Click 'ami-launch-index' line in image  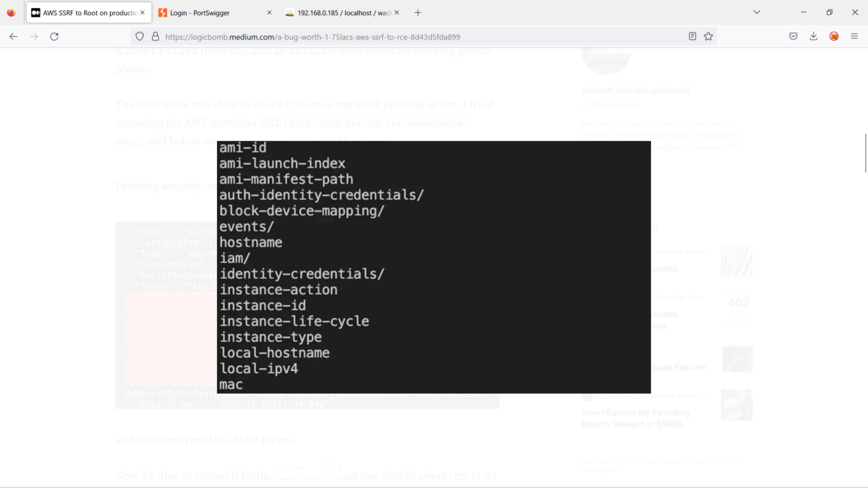282,163
